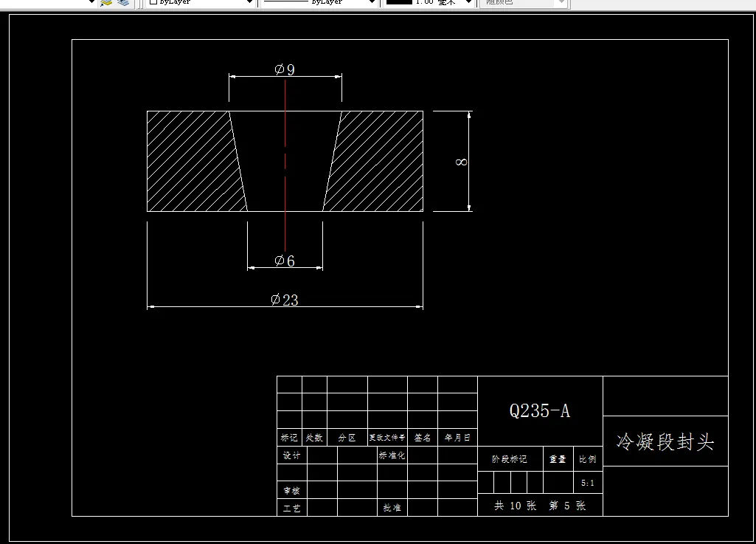Click the 年月日 title block cell
The width and height of the screenshot is (756, 544).
coord(457,438)
